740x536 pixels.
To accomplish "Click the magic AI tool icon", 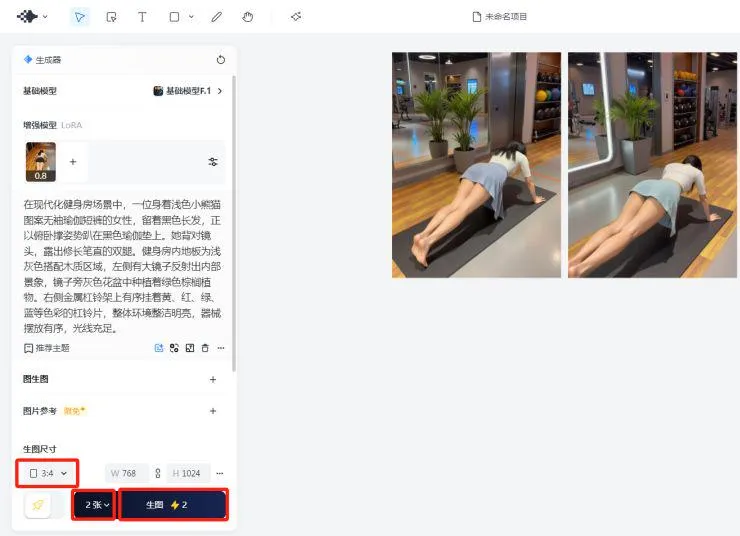I will (x=296, y=17).
